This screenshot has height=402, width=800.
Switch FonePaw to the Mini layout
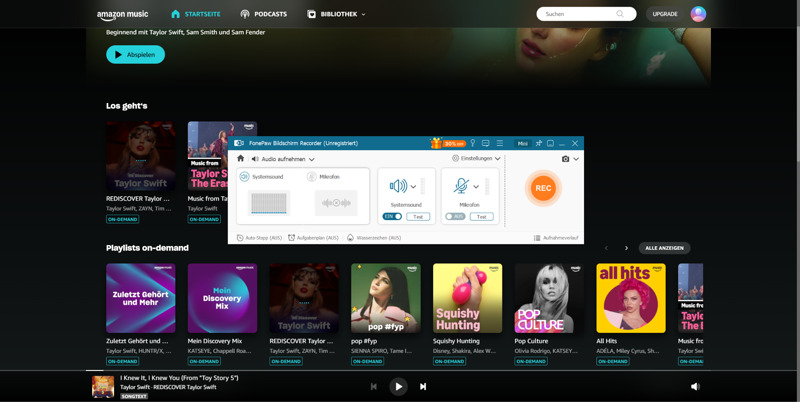(x=522, y=143)
